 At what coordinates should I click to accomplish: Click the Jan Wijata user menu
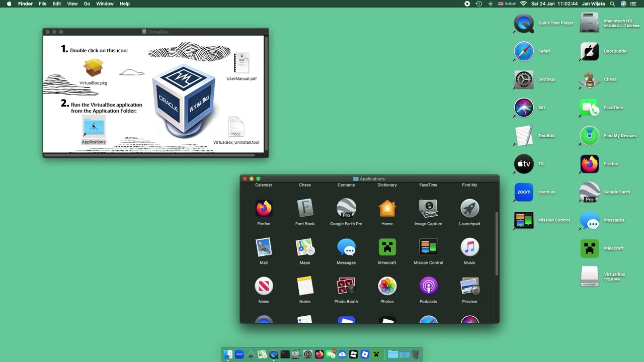point(593,4)
